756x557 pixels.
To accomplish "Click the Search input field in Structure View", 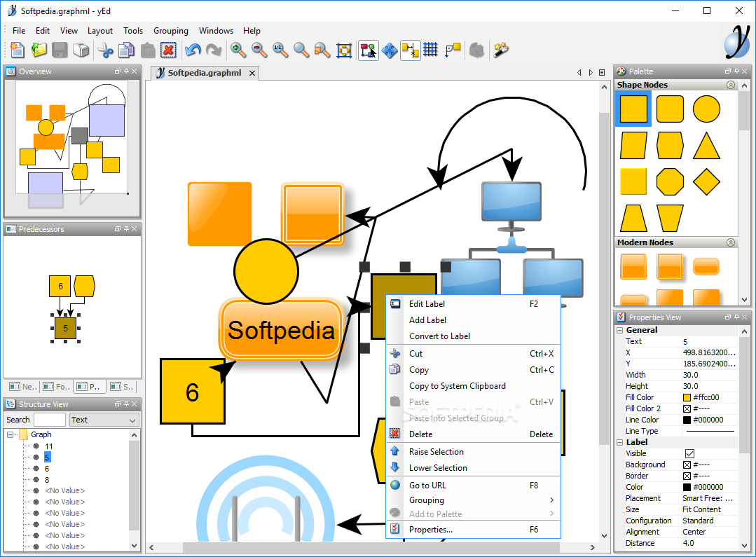I will [x=50, y=420].
